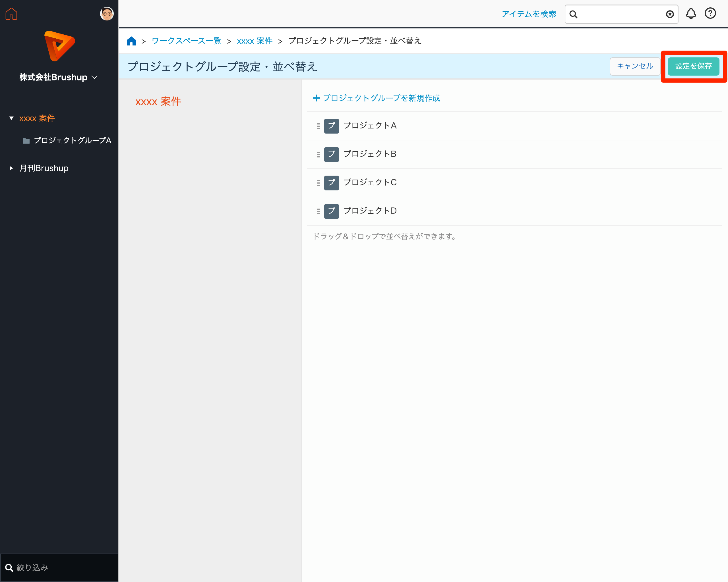Collapse the xxxx 案件 tree node
The image size is (728, 582).
click(x=11, y=118)
